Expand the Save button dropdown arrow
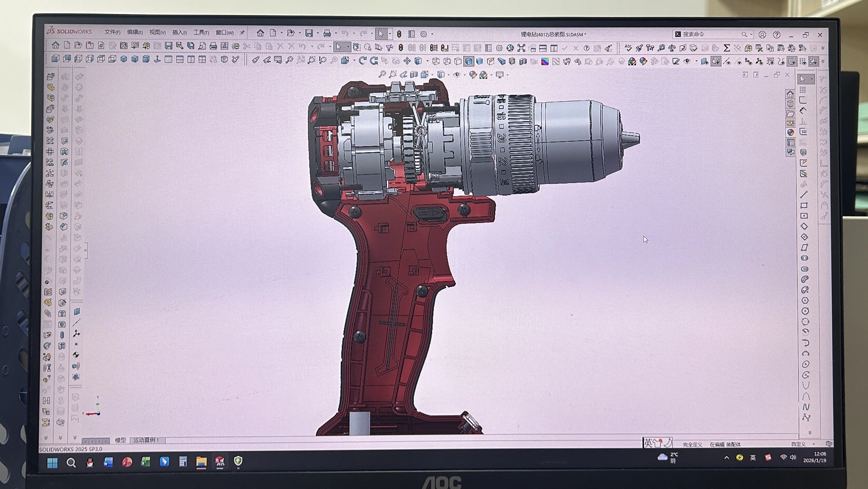 pos(317,33)
